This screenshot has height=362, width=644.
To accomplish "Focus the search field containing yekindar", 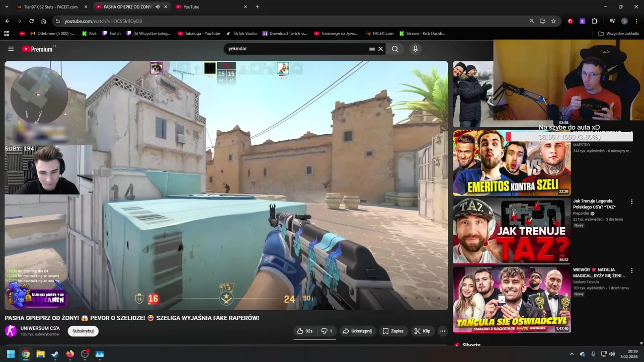I will coord(297,49).
